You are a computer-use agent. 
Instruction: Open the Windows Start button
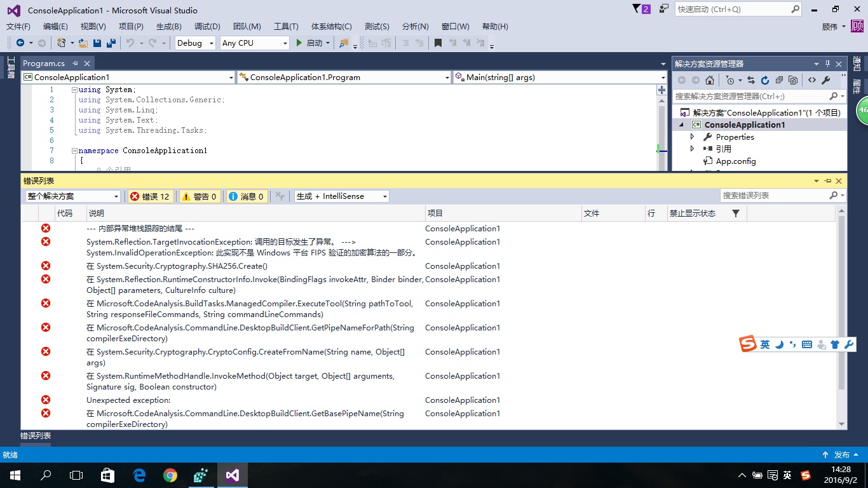pos(15,475)
